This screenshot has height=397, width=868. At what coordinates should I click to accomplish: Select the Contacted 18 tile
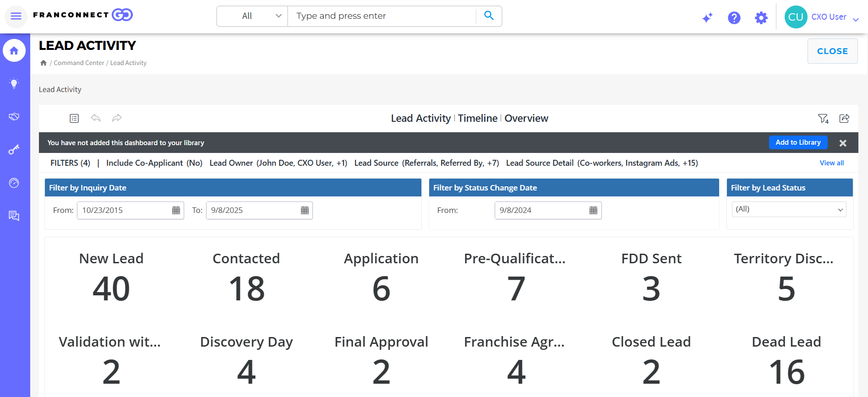tap(246, 277)
